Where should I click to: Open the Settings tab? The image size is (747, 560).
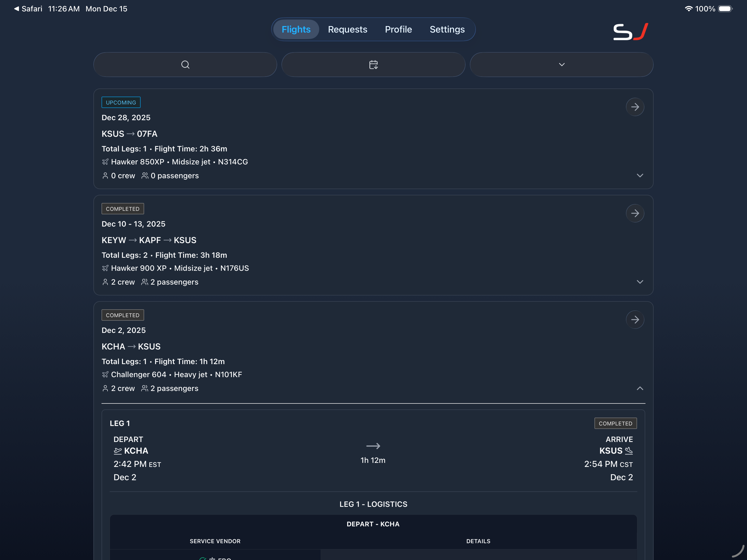coord(447,29)
